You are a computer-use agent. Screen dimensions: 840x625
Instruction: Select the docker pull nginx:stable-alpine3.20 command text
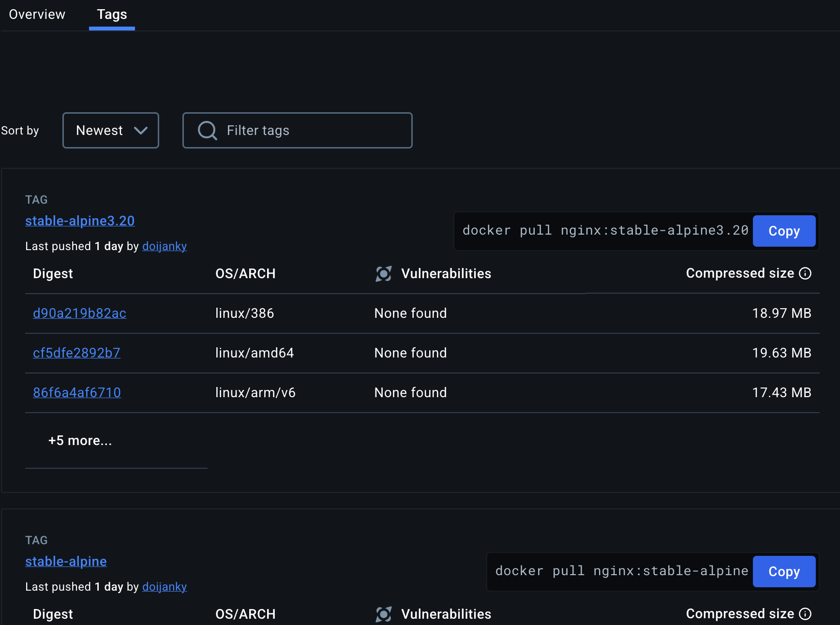pyautogui.click(x=605, y=230)
